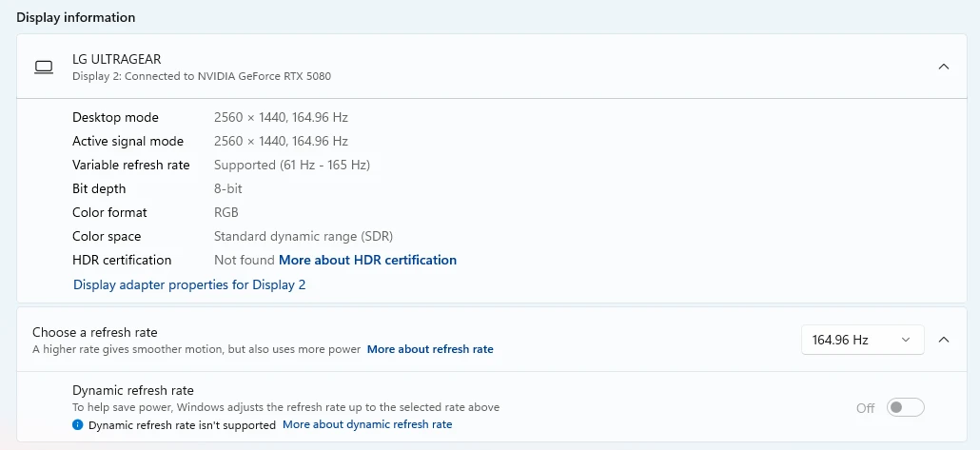This screenshot has width=980, height=450.
Task: Collapse the LG ULTRAGEAR display card
Action: point(944,67)
